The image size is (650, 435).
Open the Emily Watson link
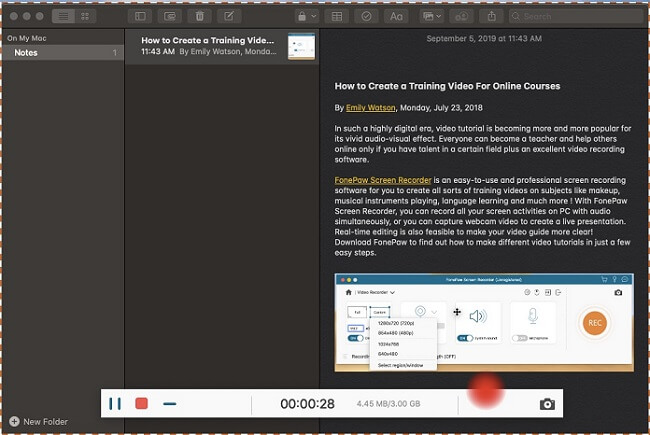pos(371,108)
